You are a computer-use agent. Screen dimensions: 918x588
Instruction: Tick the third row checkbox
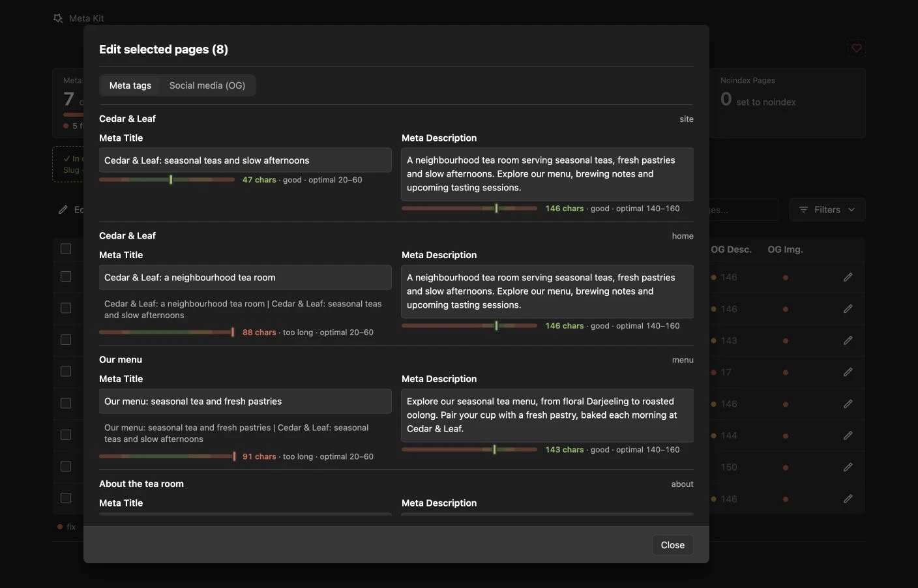coord(66,340)
